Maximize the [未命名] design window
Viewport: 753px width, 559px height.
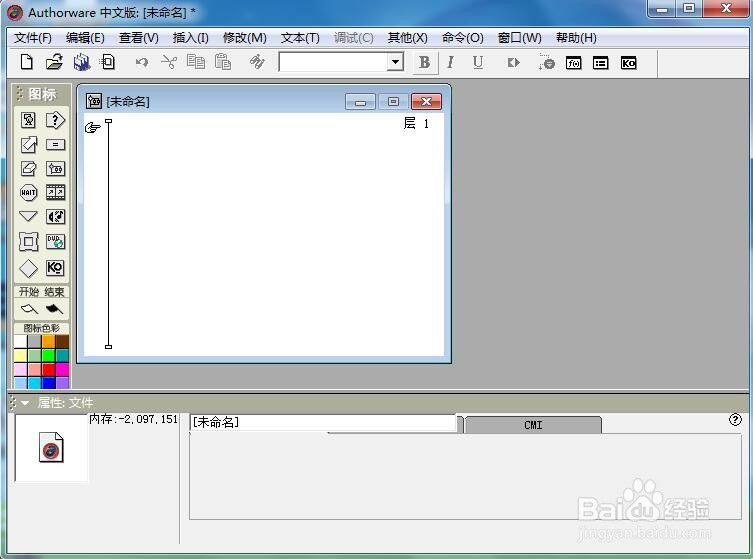coord(393,101)
